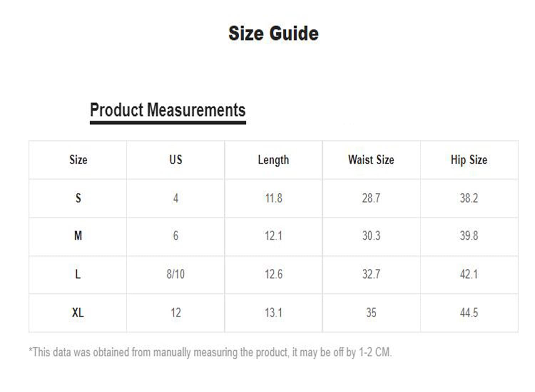Click the 38.2 hip size cell
Image resolution: width=535 pixels, height=392 pixels.
[469, 198]
